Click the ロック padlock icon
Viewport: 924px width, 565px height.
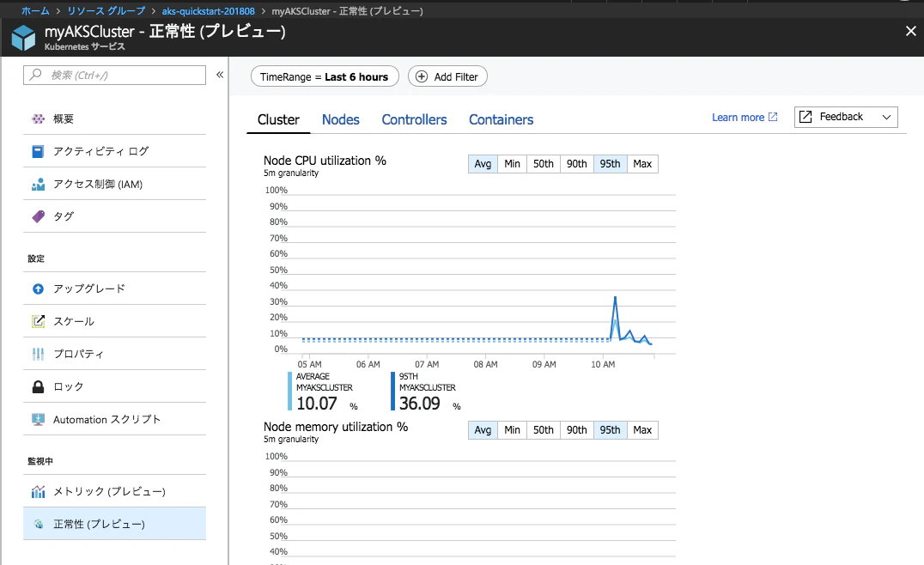pos(39,386)
